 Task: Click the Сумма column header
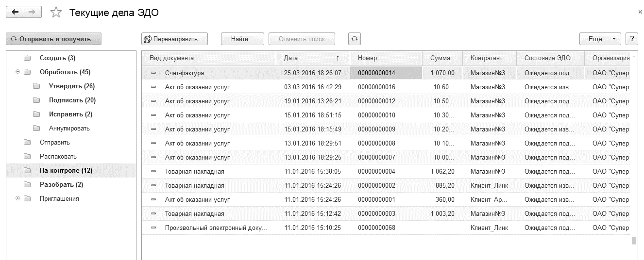(440, 58)
